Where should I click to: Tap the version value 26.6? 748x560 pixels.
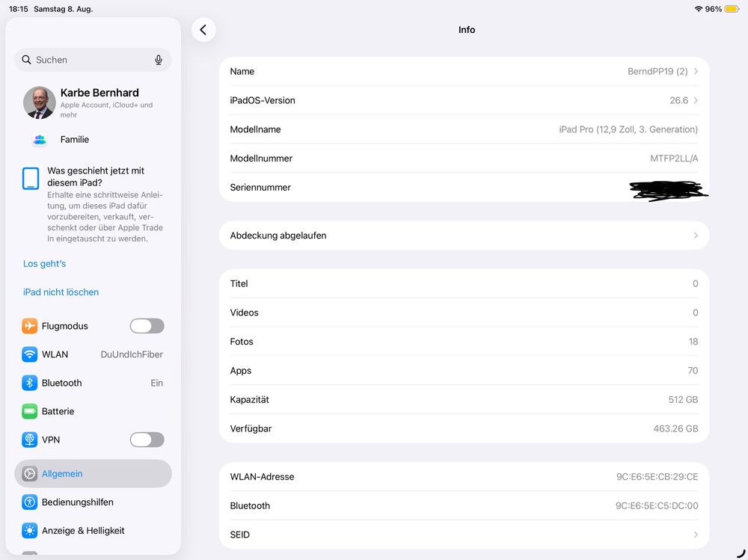click(679, 100)
